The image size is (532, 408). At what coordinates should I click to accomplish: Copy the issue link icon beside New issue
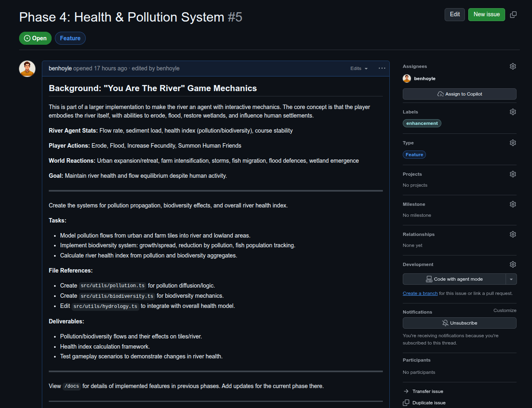(513, 15)
